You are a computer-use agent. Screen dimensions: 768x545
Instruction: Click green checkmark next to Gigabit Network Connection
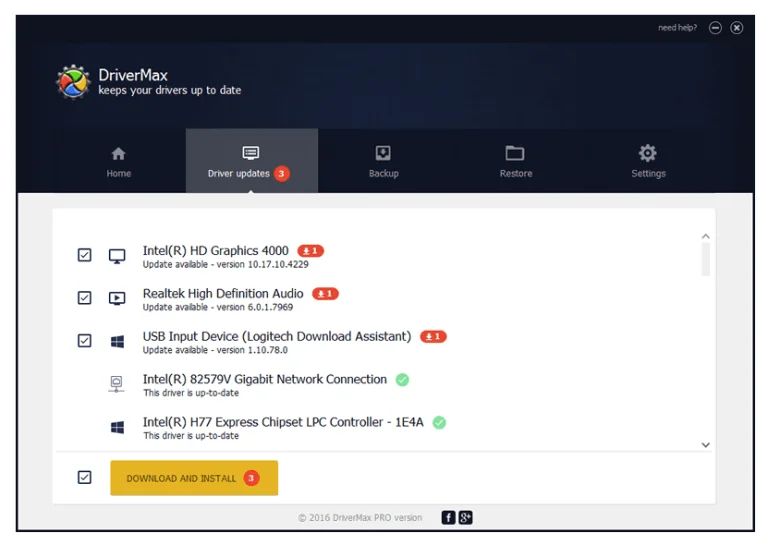click(402, 379)
